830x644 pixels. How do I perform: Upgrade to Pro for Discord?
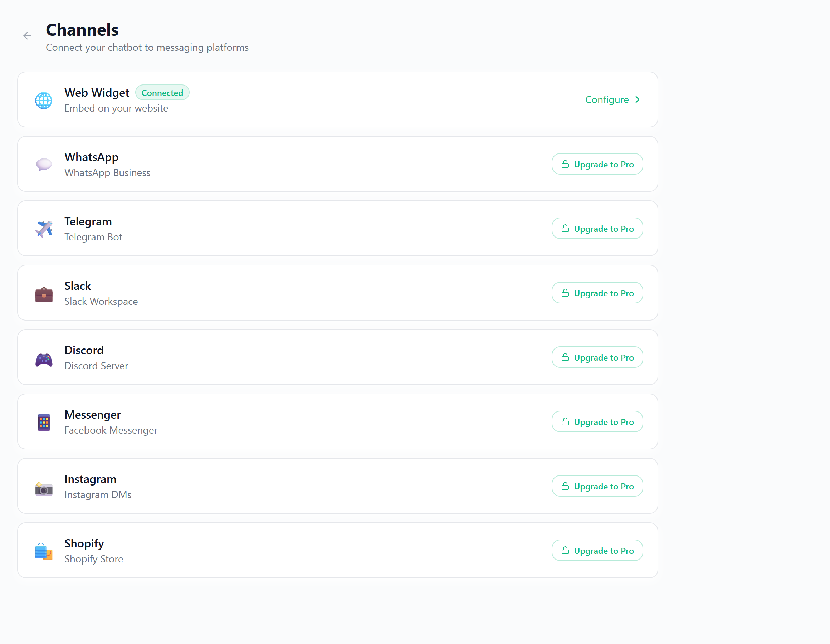[x=597, y=357]
